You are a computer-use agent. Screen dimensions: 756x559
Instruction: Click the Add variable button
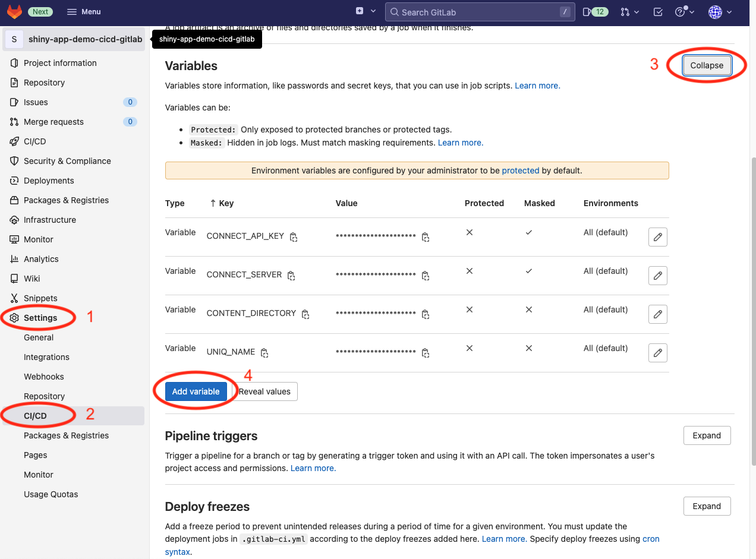tap(196, 391)
